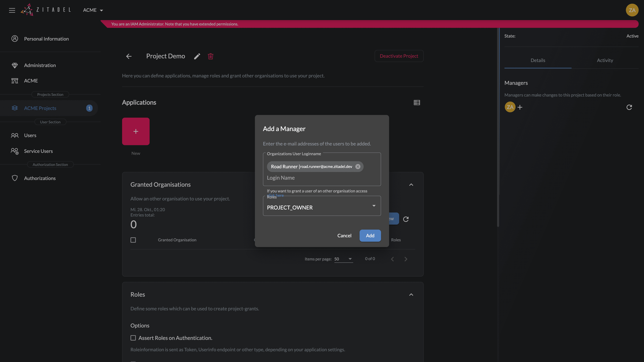
Task: Refresh the Managers list
Action: [x=629, y=107]
